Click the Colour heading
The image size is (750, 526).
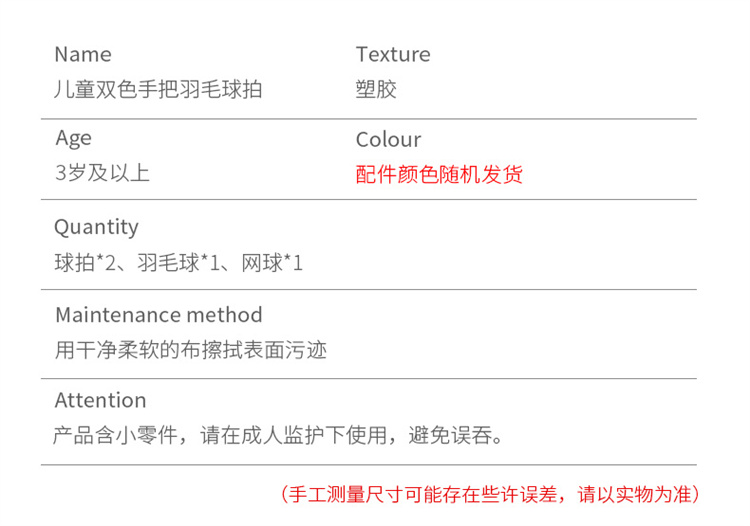point(389,140)
